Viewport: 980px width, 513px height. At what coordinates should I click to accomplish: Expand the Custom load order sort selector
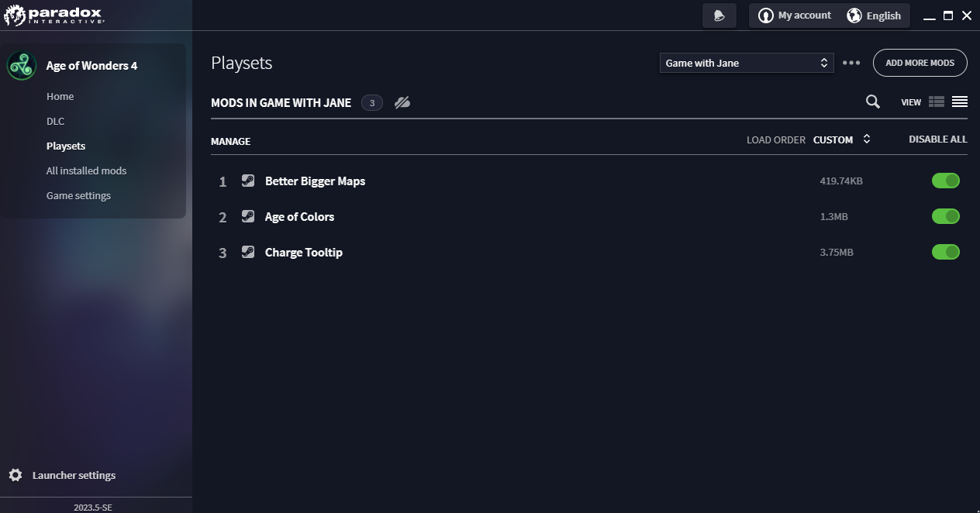click(x=842, y=139)
